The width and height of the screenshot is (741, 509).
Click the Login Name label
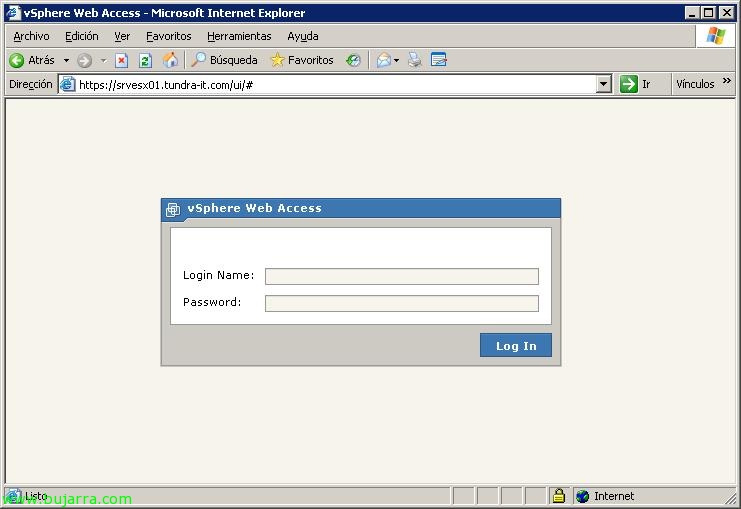coord(218,276)
